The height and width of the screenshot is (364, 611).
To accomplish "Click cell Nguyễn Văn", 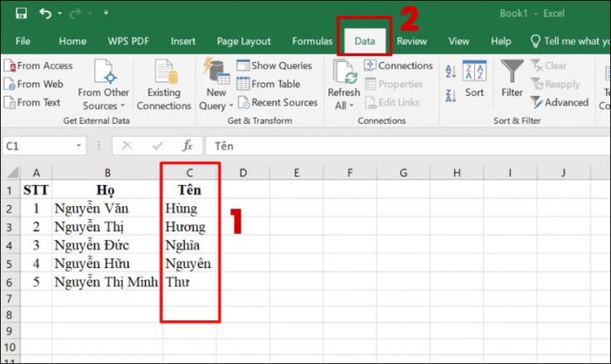I will click(107, 208).
